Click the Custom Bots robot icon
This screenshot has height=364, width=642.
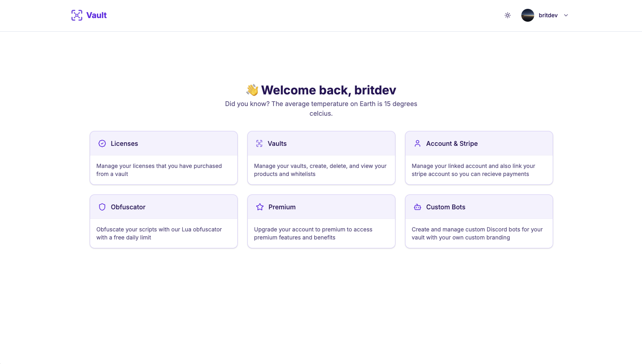coord(418,207)
